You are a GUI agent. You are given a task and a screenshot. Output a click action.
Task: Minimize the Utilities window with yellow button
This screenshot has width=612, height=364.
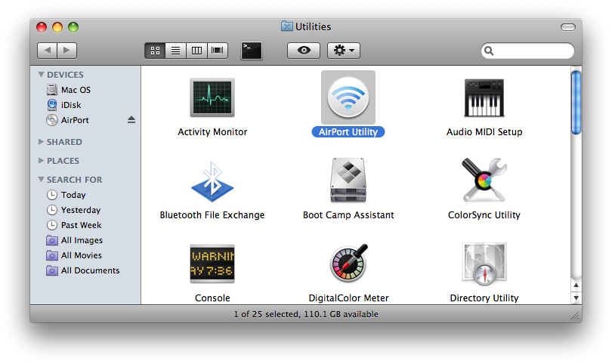click(57, 27)
